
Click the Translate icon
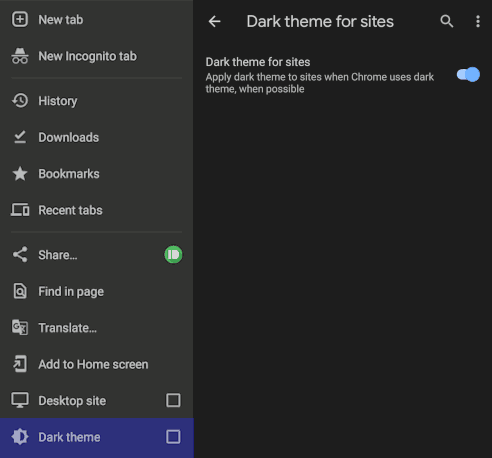coord(20,327)
